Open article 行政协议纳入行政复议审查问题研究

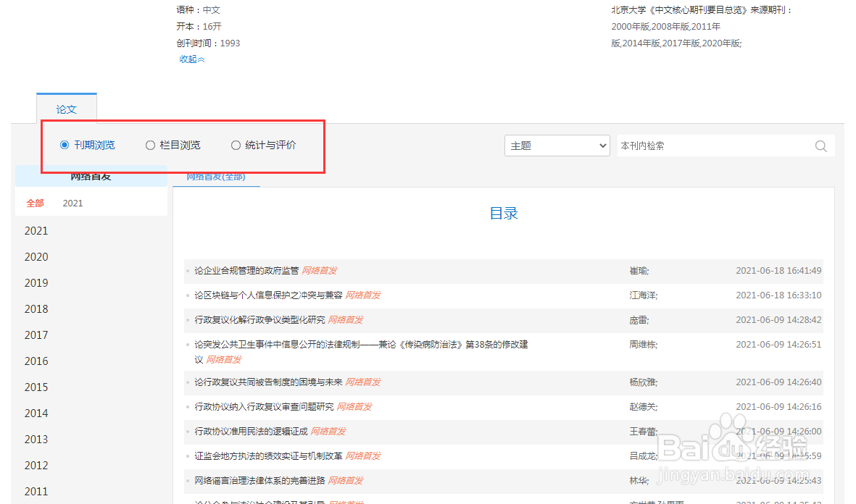pyautogui.click(x=265, y=406)
